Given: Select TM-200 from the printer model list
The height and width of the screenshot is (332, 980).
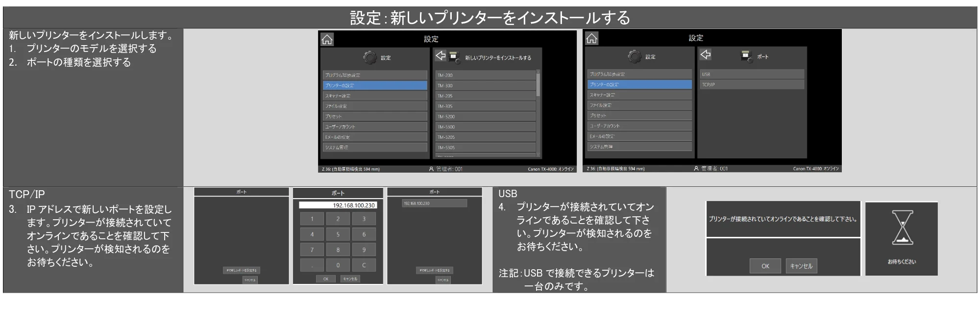Looking at the screenshot, I should 485,75.
